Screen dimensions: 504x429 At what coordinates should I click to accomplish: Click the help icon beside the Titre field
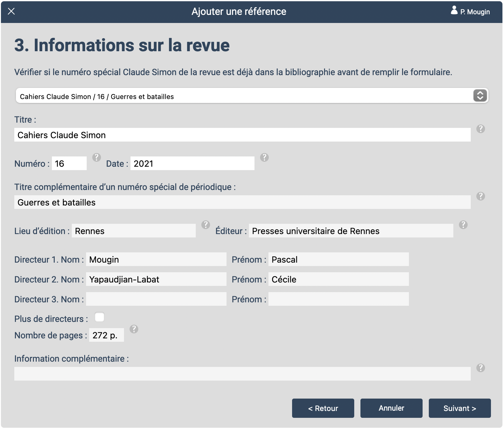click(480, 129)
